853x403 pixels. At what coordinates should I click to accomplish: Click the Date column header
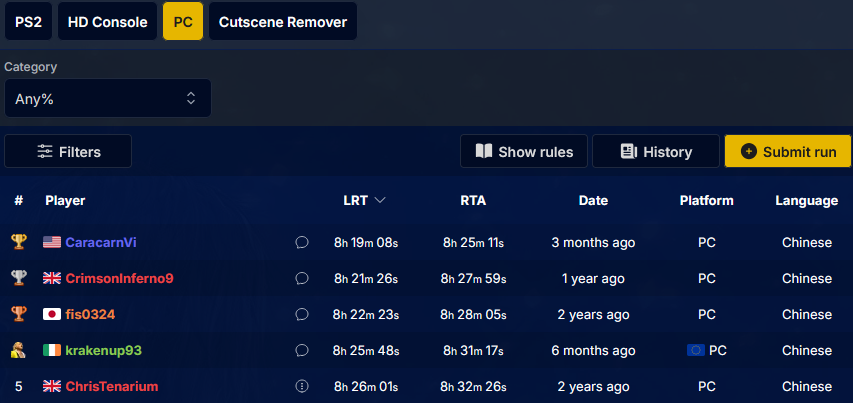coord(593,201)
